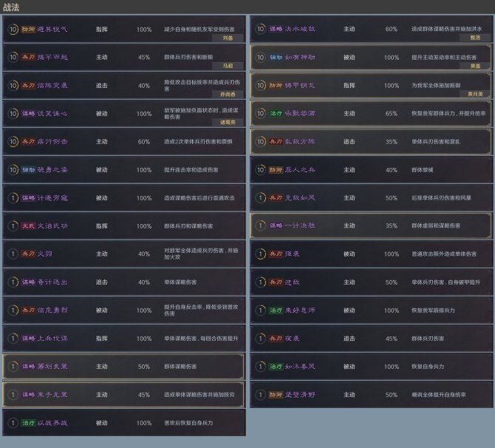The image size is (495, 448).
Task: Select the 一计决胜 skill row
Action: pyautogui.click(x=371, y=226)
